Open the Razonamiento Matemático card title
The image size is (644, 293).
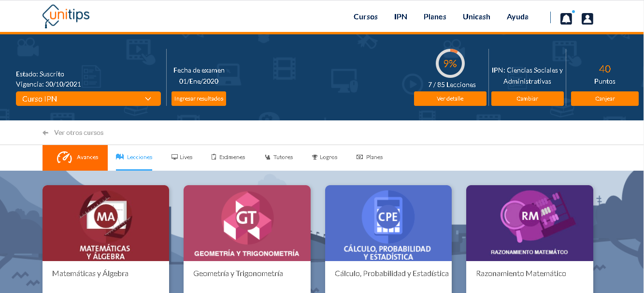tap(521, 274)
